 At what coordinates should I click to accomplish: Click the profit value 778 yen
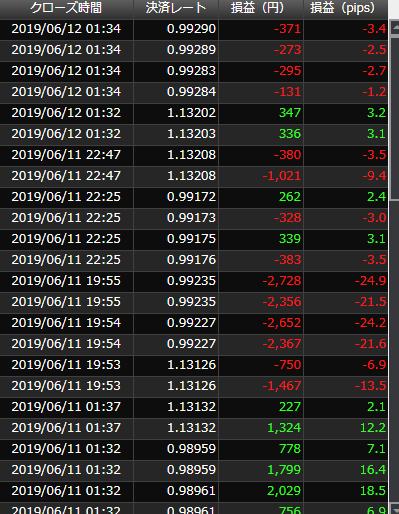coord(290,449)
